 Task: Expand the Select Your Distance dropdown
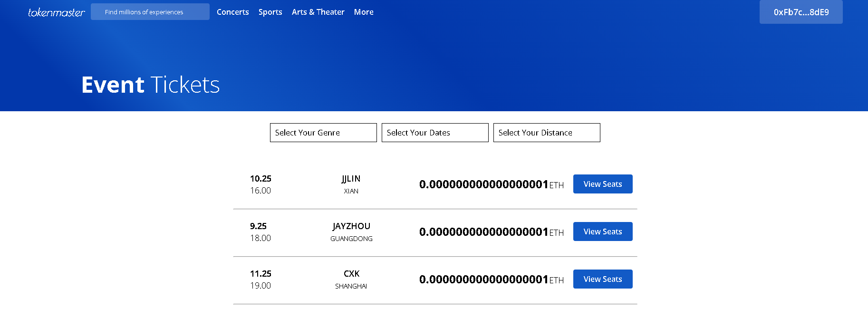(547, 133)
